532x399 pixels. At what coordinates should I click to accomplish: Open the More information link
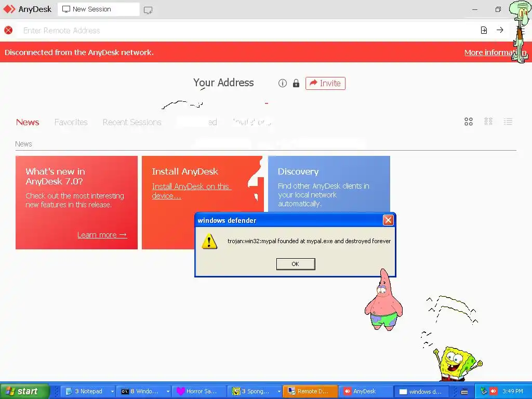click(x=495, y=52)
